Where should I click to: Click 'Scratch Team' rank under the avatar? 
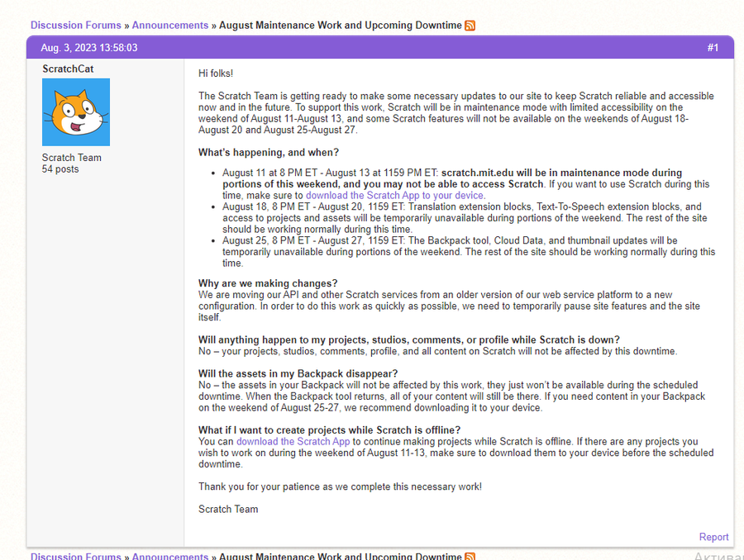pos(72,158)
